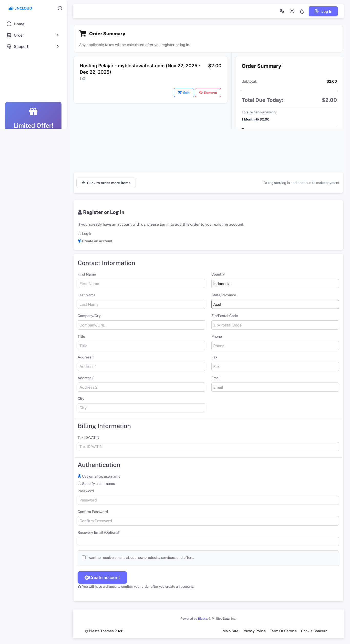This screenshot has width=350, height=644.
Task: Click the language translate icon
Action: click(x=282, y=11)
